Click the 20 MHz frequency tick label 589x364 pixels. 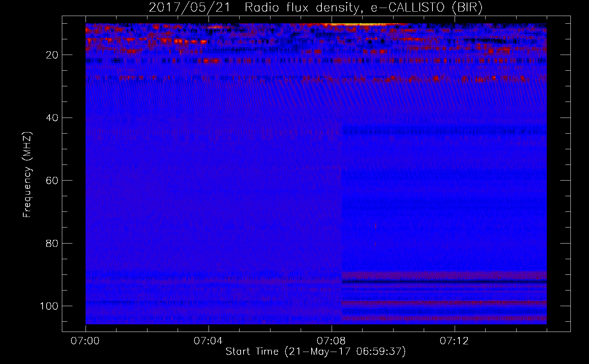click(x=52, y=55)
